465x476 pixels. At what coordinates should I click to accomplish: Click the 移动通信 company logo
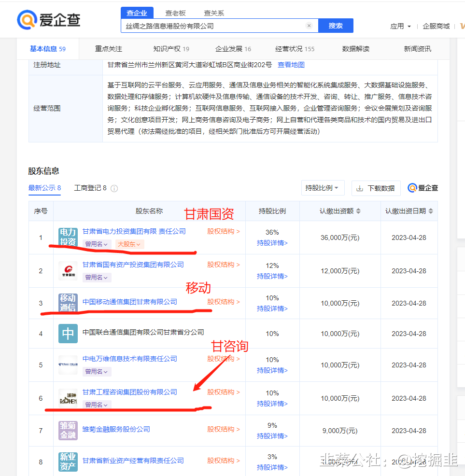click(x=68, y=303)
